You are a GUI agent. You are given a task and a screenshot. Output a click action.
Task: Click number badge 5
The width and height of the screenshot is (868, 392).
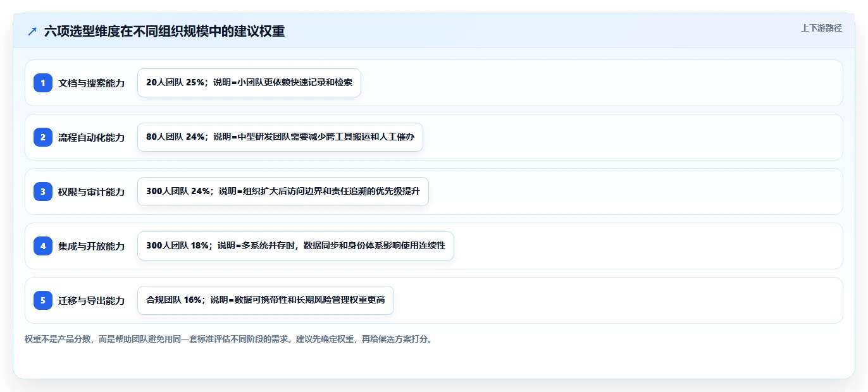pyautogui.click(x=43, y=300)
